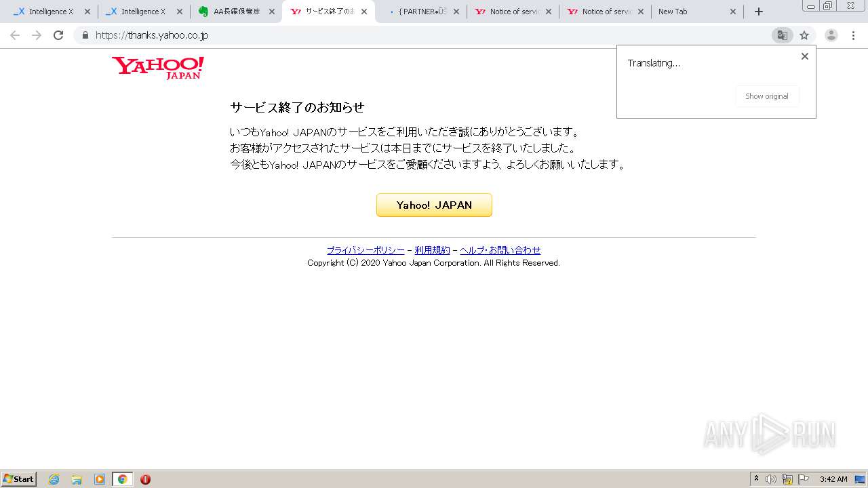The width and height of the screenshot is (868, 488).
Task: Bookmark this page with star icon
Action: coord(804,35)
